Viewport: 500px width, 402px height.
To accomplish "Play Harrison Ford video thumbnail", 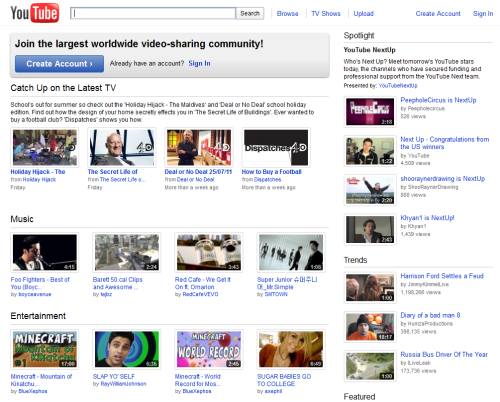I will click(370, 288).
